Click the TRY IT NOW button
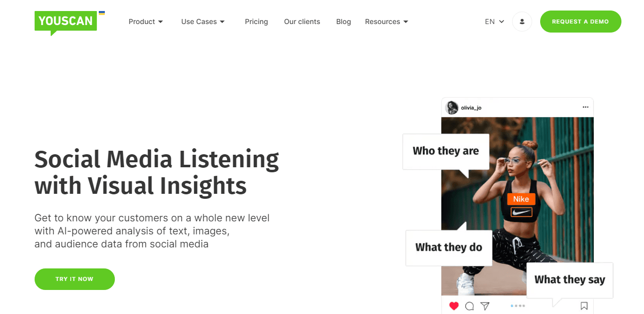 point(74,279)
